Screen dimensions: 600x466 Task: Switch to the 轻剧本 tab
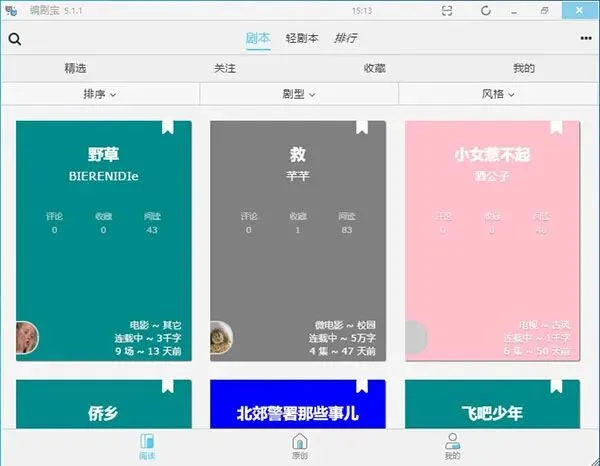click(302, 38)
